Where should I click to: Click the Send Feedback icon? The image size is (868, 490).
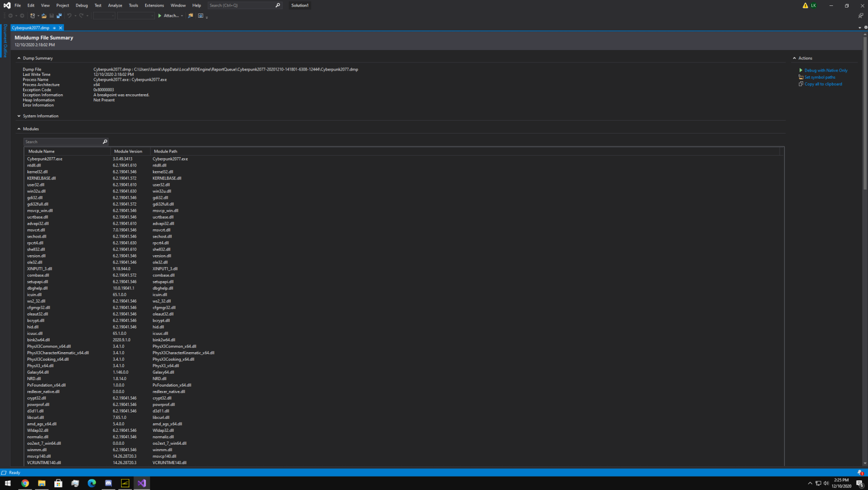[x=860, y=16]
